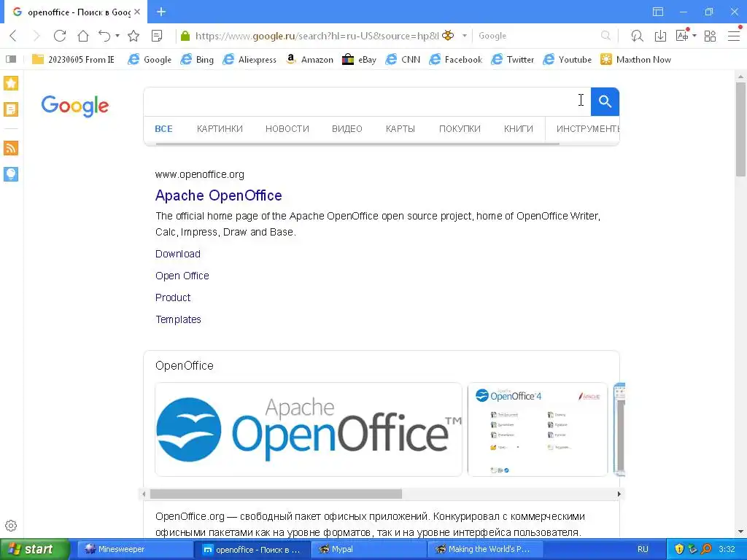The width and height of the screenshot is (747, 560).
Task: Switch to the КНИГИ tab
Action: point(519,128)
